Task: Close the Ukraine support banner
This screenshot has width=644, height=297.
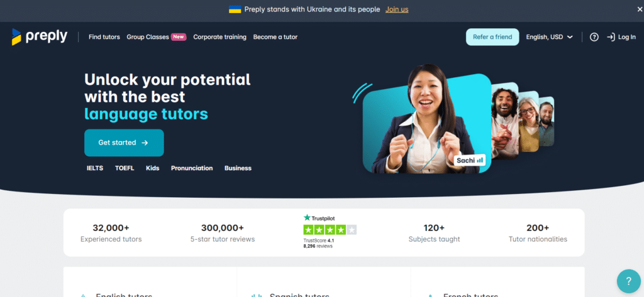Action: pos(640,9)
